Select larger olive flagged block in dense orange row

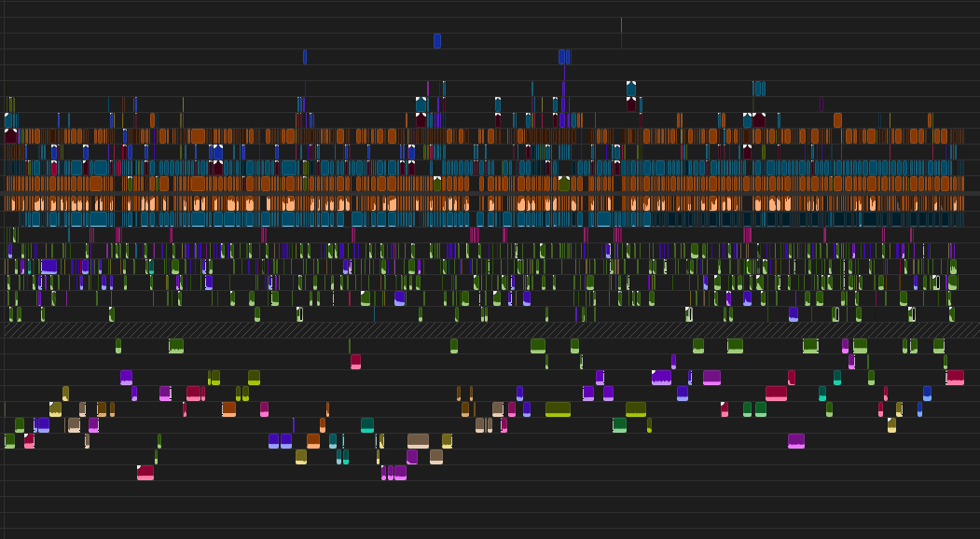click(x=564, y=184)
